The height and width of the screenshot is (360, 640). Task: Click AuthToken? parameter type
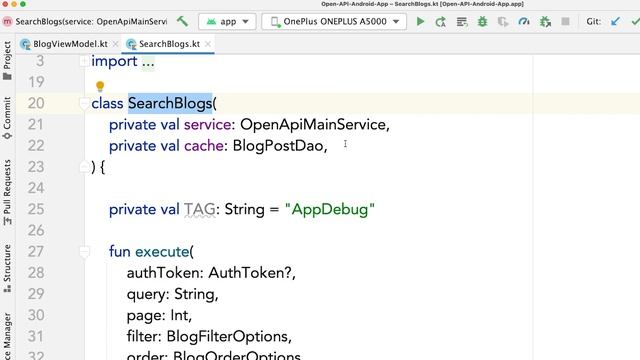[250, 273]
